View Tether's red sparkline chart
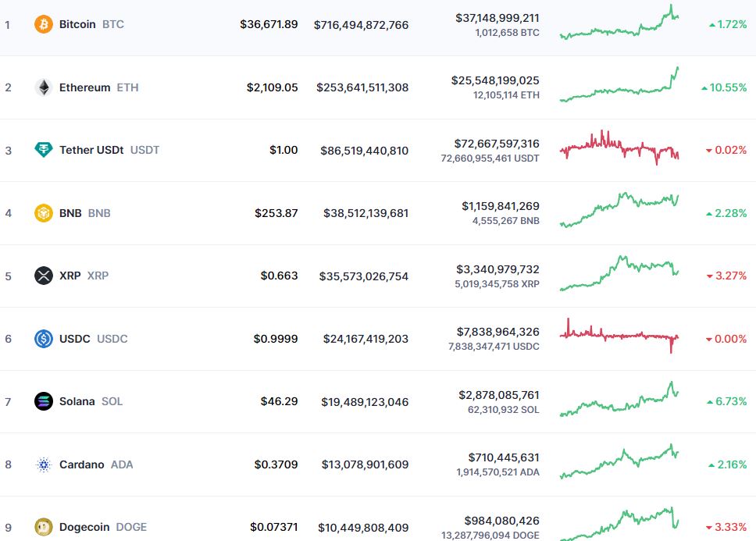 click(x=619, y=148)
